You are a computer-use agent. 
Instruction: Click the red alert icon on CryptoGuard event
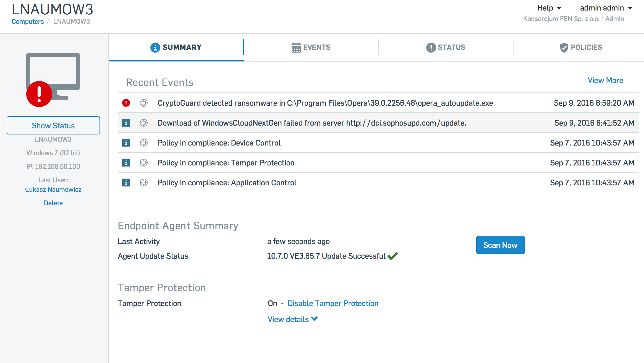coord(126,103)
